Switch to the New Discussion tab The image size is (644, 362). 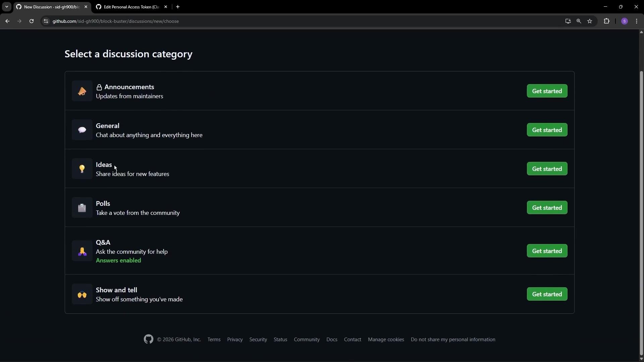[x=52, y=7]
